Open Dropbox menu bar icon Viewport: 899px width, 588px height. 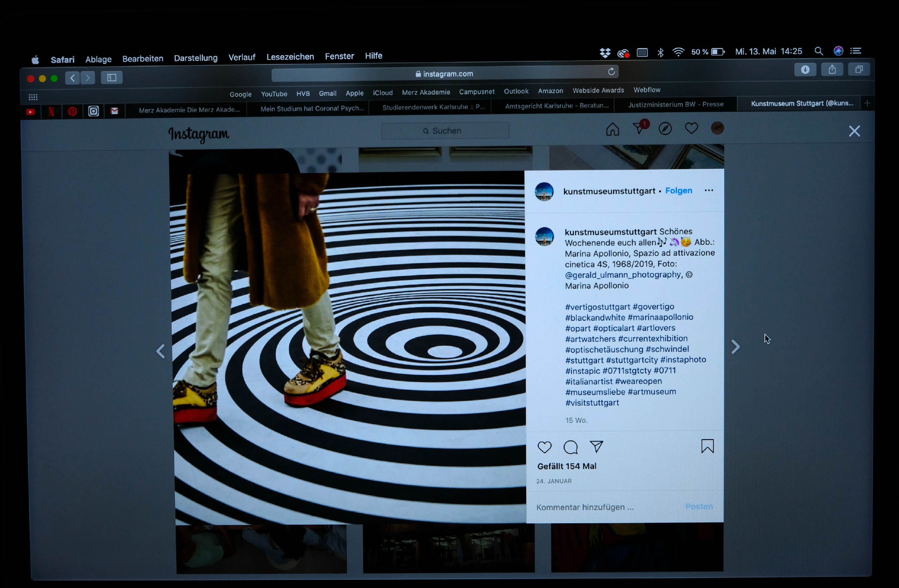[605, 53]
